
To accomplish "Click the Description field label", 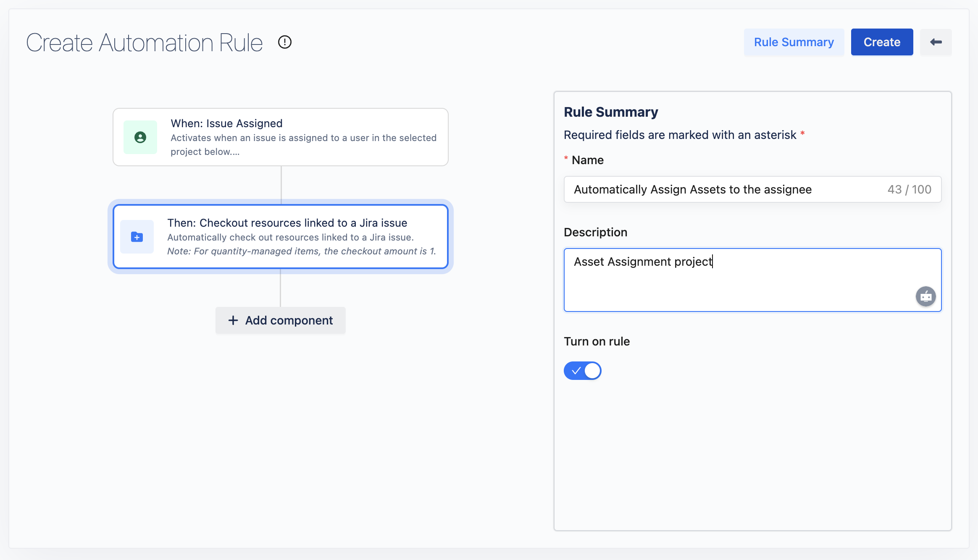I will 595,232.
